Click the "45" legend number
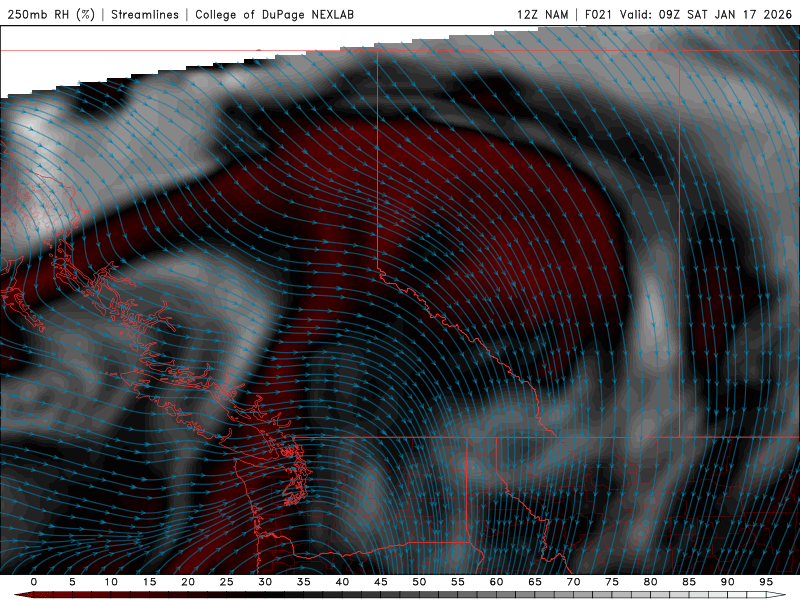This screenshot has height=600, width=800. coord(380,582)
